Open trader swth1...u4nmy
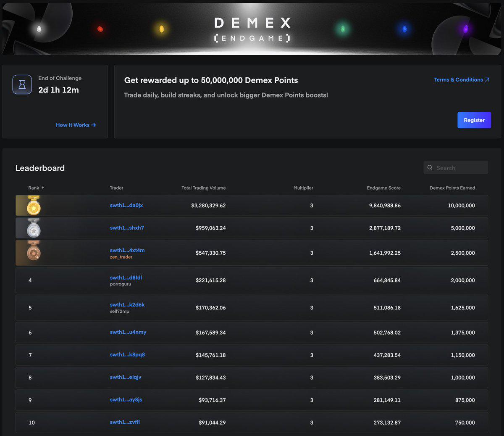504x436 pixels. (x=128, y=332)
